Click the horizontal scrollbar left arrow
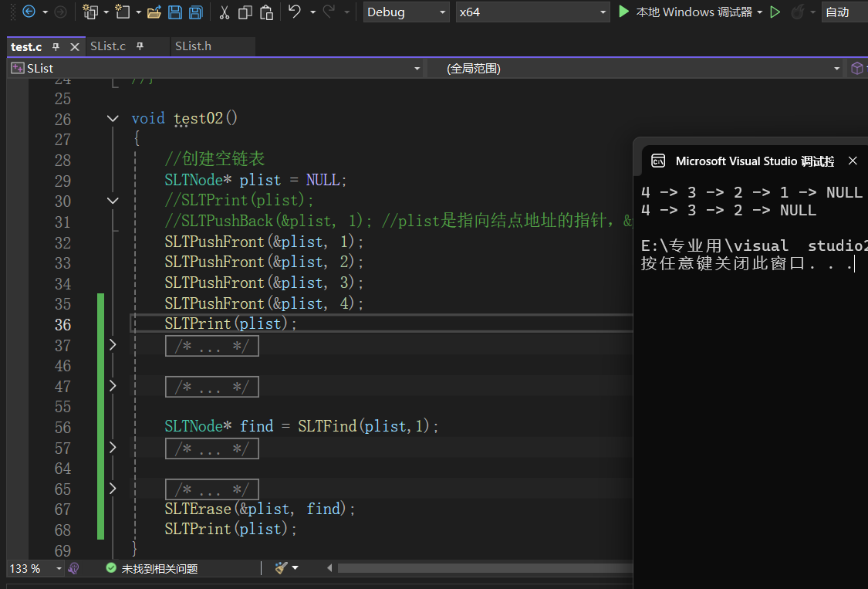 pyautogui.click(x=330, y=568)
